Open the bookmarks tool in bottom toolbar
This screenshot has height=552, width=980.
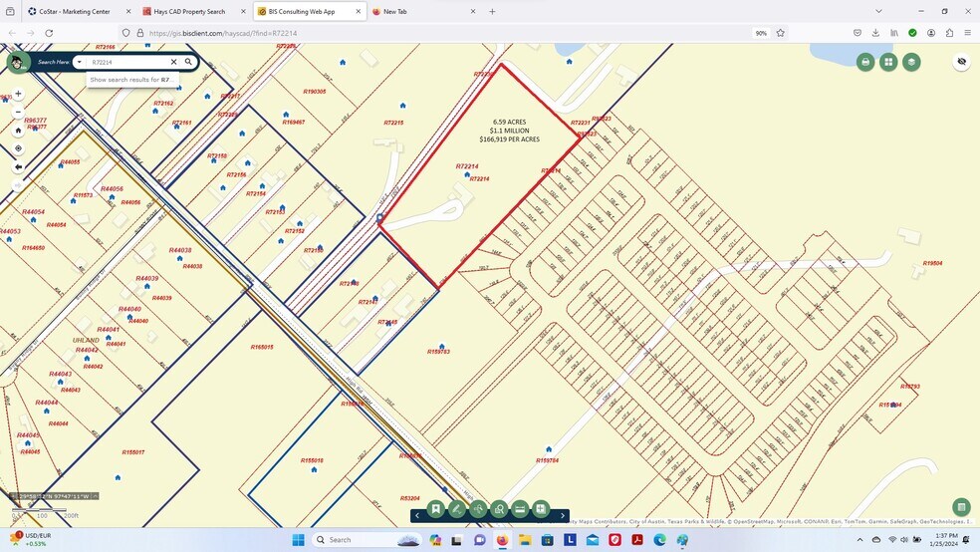click(435, 509)
